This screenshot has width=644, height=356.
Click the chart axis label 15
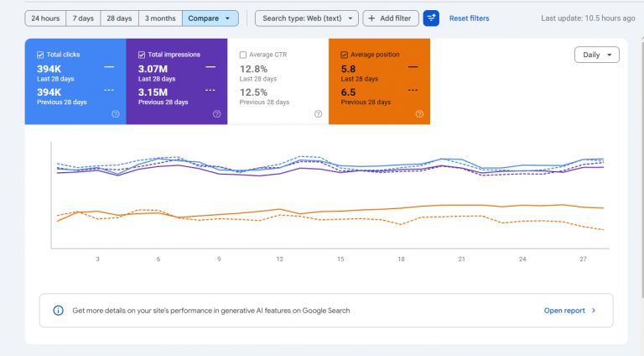(x=340, y=259)
